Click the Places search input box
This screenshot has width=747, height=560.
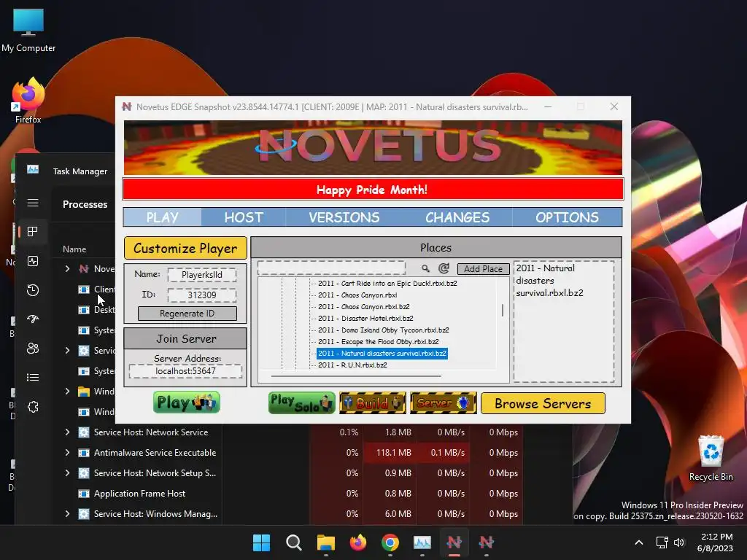[x=332, y=268]
